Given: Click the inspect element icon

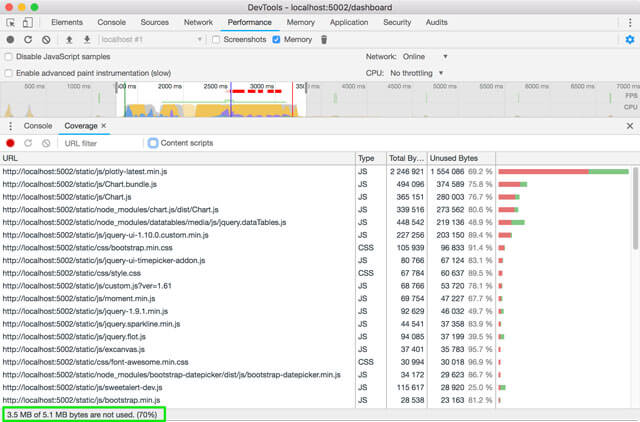Looking at the screenshot, I should point(12,22).
